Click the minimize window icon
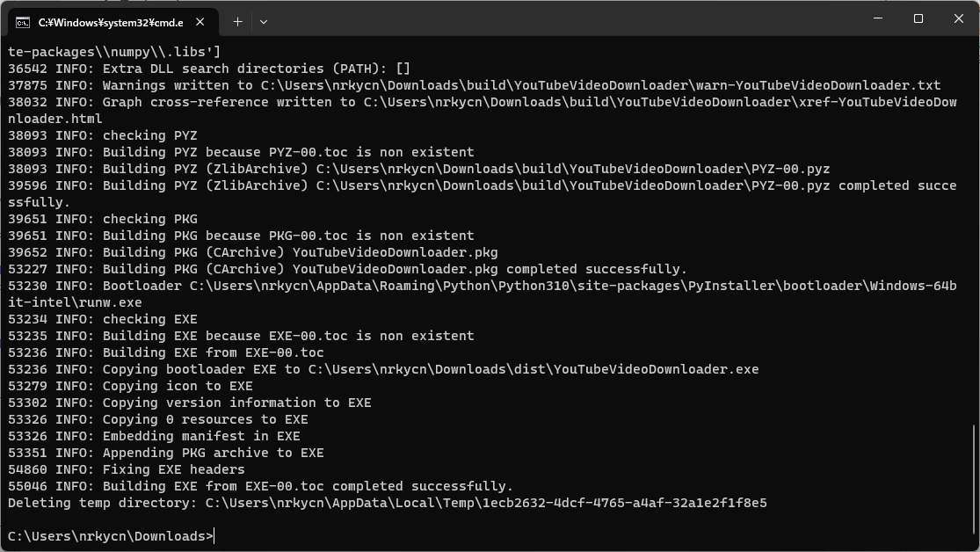980x552 pixels. pos(876,18)
